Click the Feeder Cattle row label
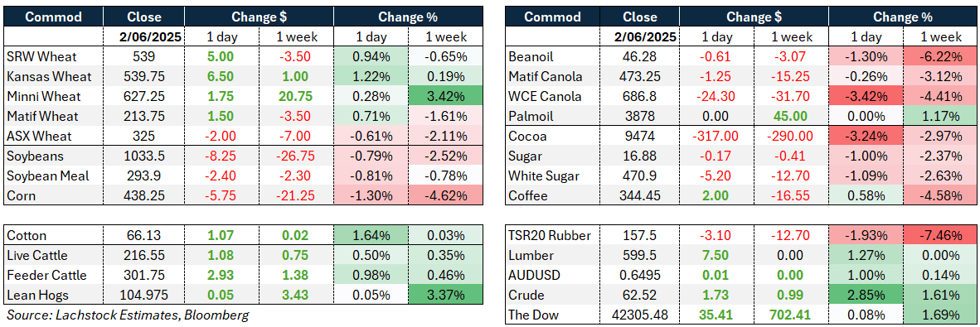This screenshot has height=327, width=980. (54, 275)
